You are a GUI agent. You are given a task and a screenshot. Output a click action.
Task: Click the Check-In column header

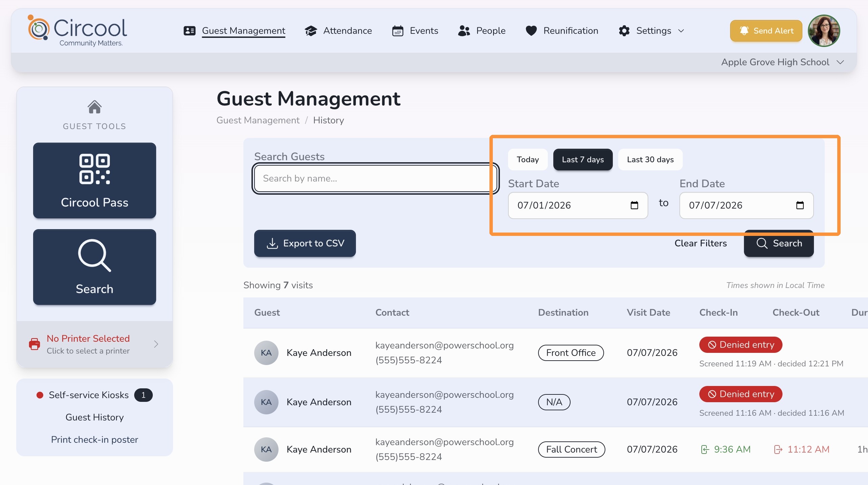coord(718,313)
